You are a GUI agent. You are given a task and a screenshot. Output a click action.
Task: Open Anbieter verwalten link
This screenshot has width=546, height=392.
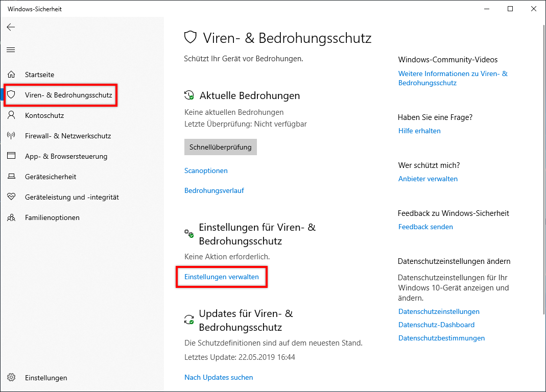[x=428, y=179]
